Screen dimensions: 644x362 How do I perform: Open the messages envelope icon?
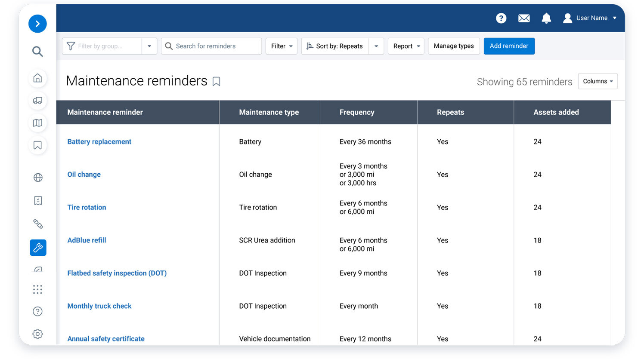(x=524, y=18)
